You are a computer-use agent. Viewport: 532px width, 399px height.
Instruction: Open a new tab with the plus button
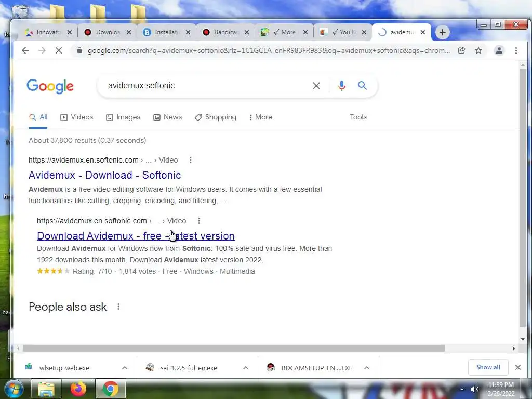(x=443, y=32)
